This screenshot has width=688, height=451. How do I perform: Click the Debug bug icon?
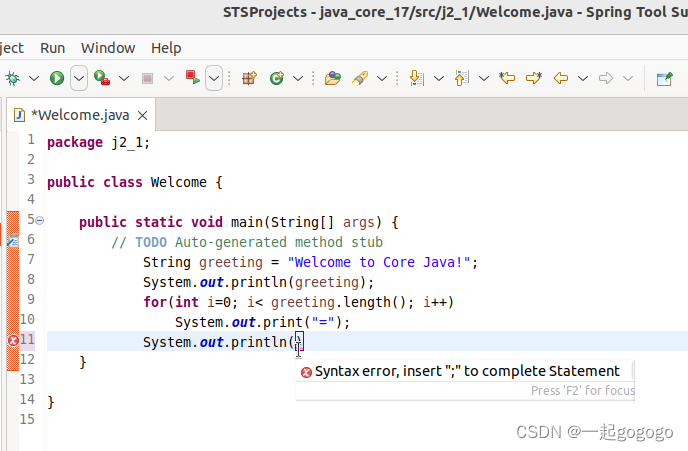(x=13, y=79)
